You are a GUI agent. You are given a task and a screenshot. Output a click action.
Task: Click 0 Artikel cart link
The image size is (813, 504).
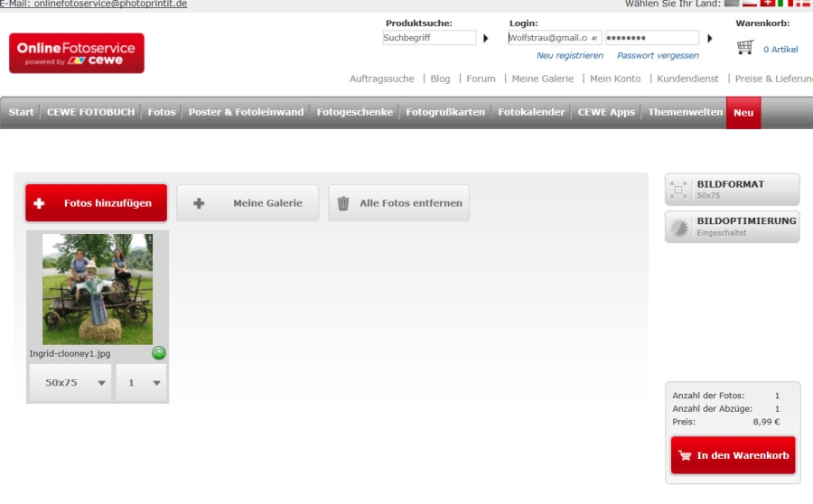(x=780, y=50)
